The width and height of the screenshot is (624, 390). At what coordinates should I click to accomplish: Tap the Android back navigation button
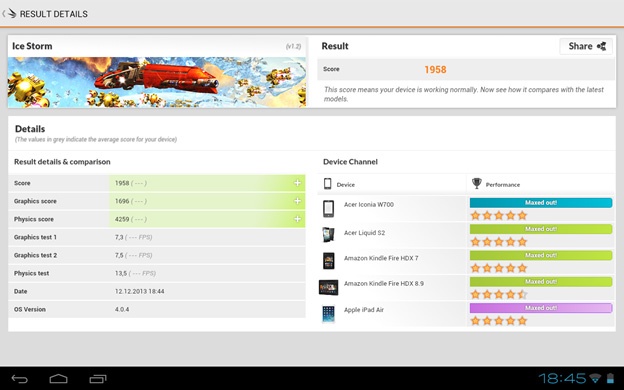[x=20, y=378]
